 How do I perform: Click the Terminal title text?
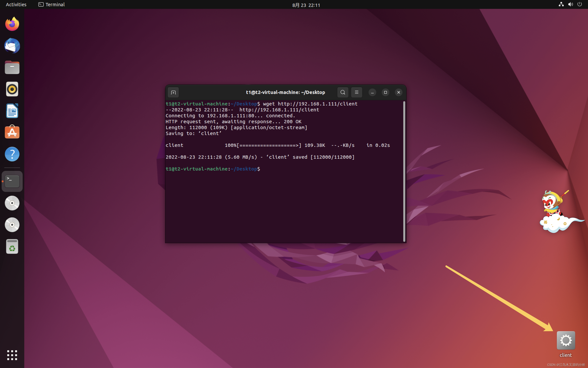click(x=285, y=92)
